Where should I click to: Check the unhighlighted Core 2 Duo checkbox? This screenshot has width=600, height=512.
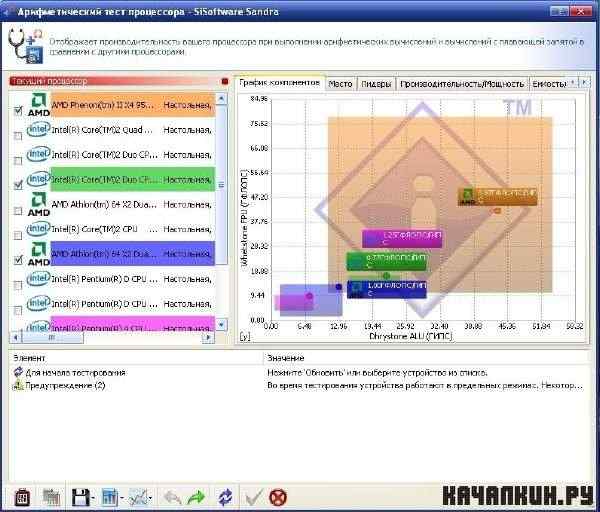[18, 161]
